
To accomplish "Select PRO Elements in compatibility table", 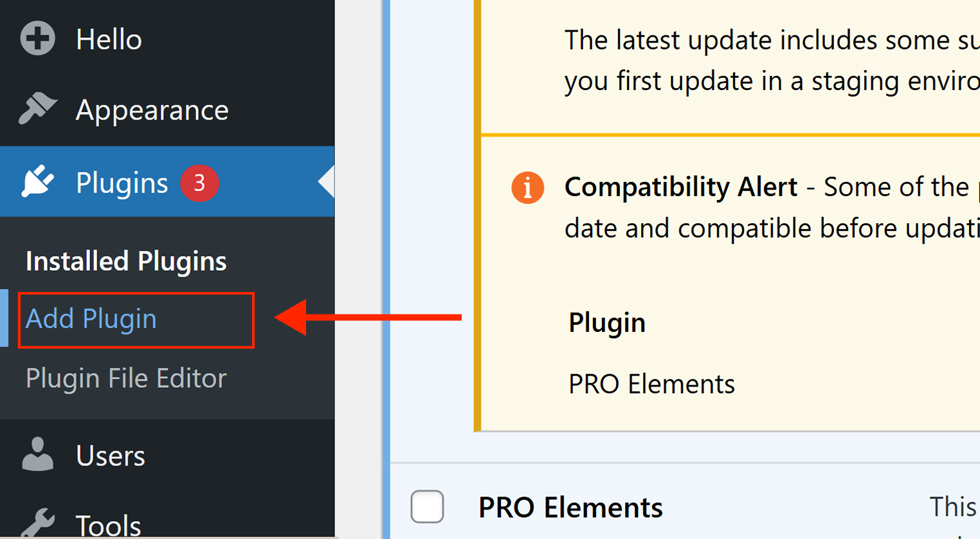I will (651, 384).
